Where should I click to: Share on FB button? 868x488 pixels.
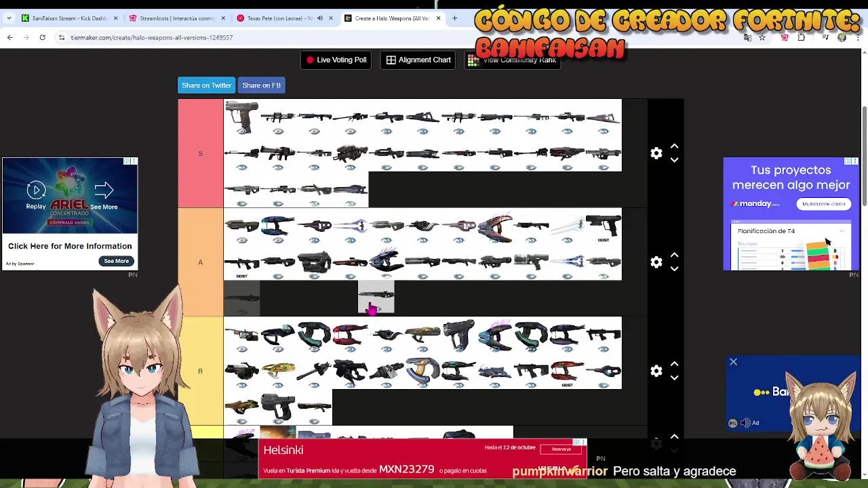261,85
